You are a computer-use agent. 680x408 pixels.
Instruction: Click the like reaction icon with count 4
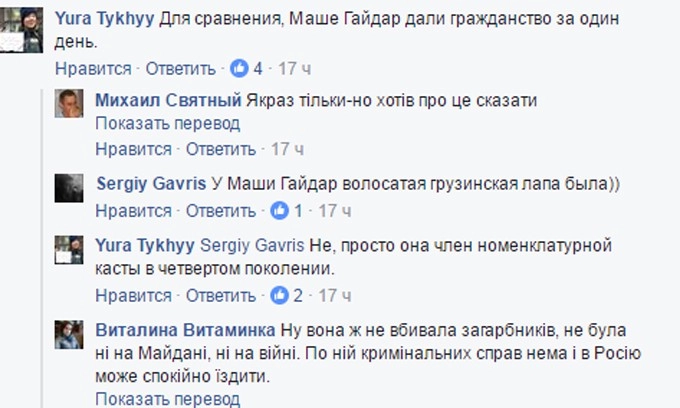(x=240, y=69)
